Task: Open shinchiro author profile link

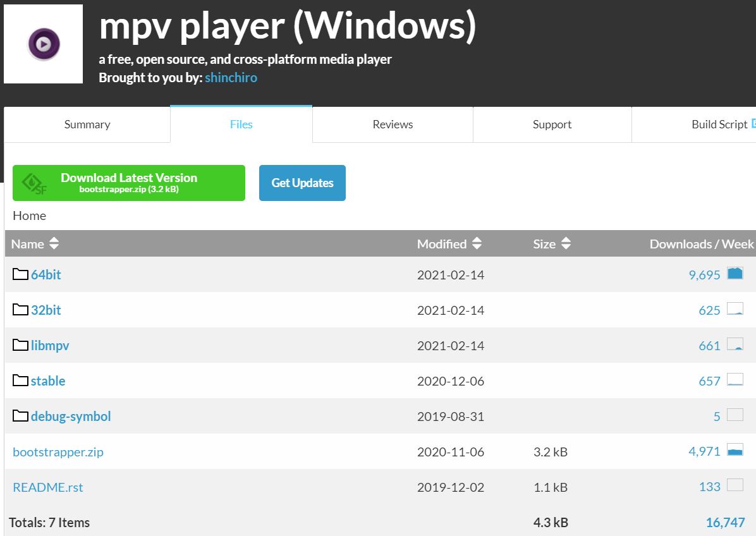Action: click(x=231, y=78)
